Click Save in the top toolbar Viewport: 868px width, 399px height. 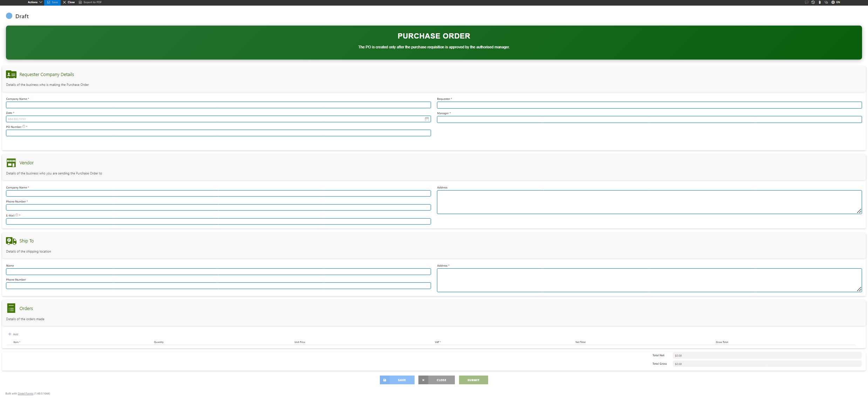pos(52,2)
